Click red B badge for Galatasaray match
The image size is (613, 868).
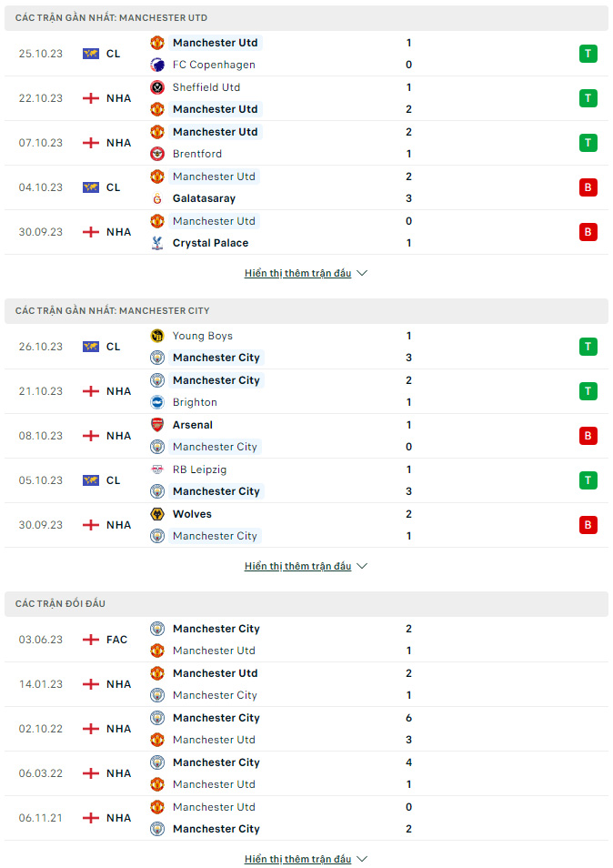pyautogui.click(x=588, y=187)
